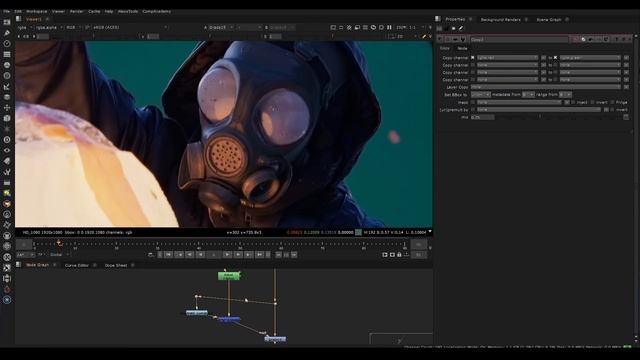Open viewer rgba.alpha channel dropdown
Image resolution: width=640 pixels, height=360 pixels.
(49, 27)
